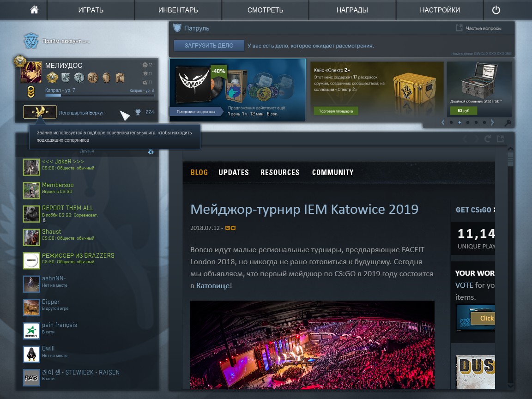Click the 63 руб price button
The height and width of the screenshot is (399, 532).
pyautogui.click(x=464, y=111)
